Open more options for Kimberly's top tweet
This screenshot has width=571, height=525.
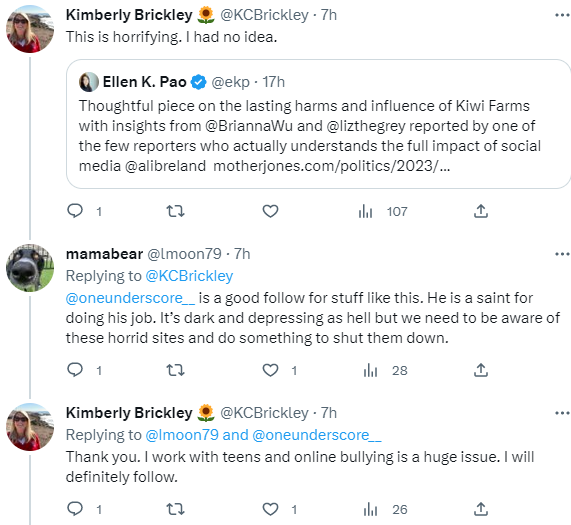coord(562,15)
